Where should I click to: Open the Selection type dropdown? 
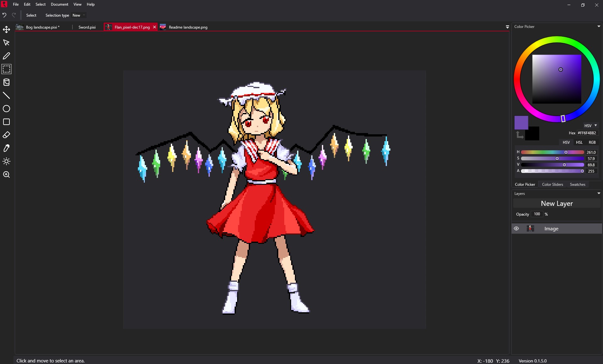point(78,15)
